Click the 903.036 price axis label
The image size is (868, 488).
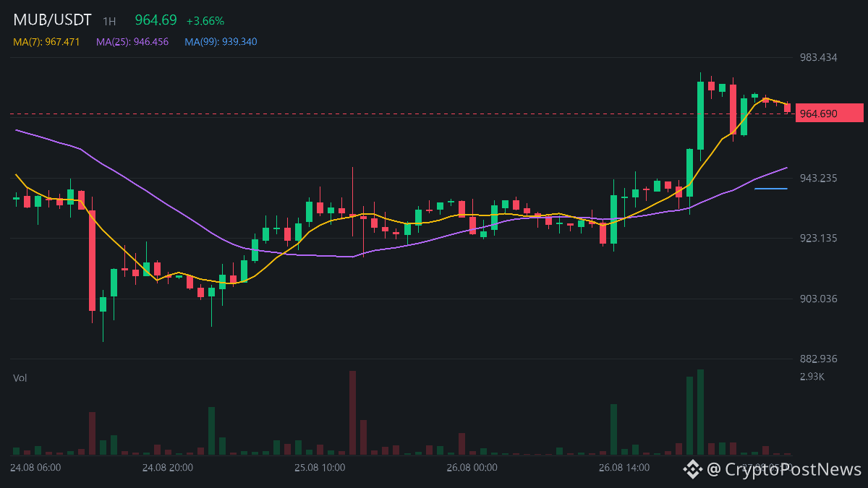click(818, 299)
